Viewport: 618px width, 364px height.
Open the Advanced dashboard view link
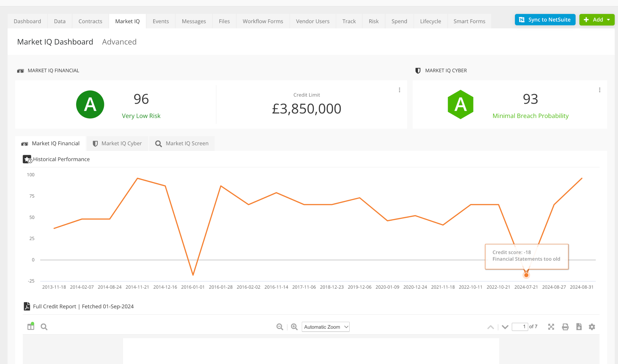coord(119,42)
